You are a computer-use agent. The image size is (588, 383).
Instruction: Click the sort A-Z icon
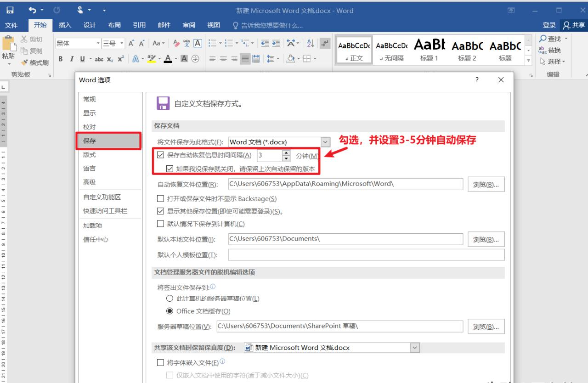[x=311, y=43]
